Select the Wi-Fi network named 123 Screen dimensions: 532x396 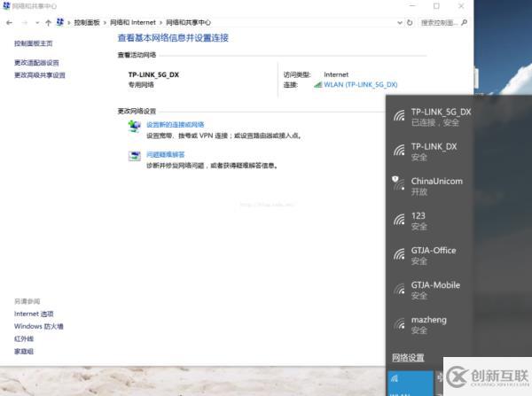coord(418,216)
